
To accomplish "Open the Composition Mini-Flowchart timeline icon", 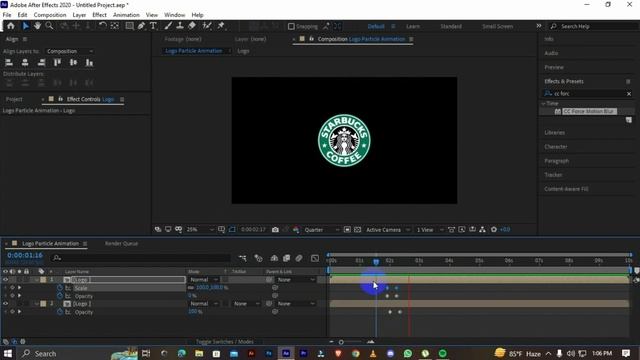I will 242,258.
